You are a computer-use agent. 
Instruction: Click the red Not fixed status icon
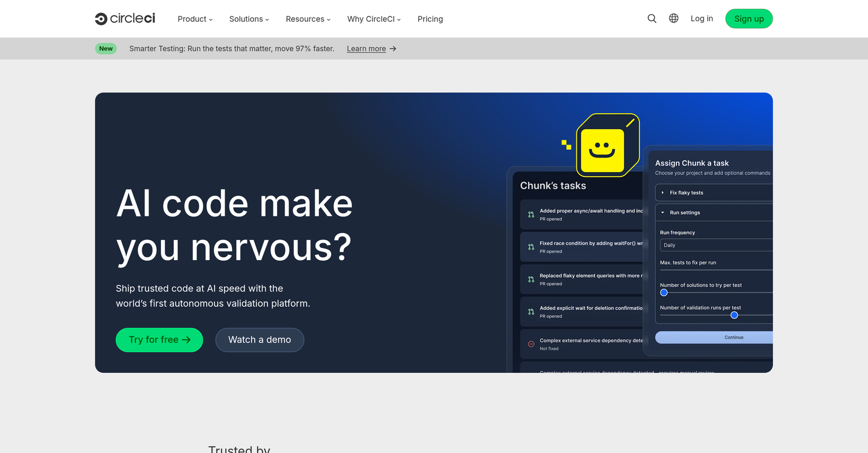pyautogui.click(x=531, y=344)
